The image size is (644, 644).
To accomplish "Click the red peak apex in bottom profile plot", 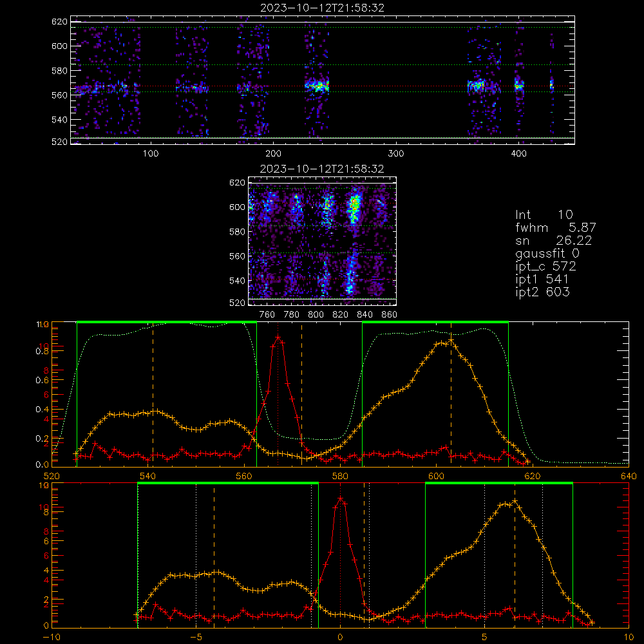I will click(x=341, y=498).
